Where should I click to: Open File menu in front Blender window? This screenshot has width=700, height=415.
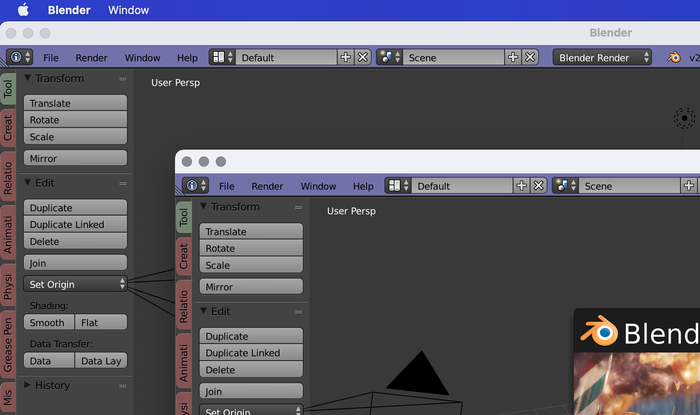pyautogui.click(x=226, y=186)
